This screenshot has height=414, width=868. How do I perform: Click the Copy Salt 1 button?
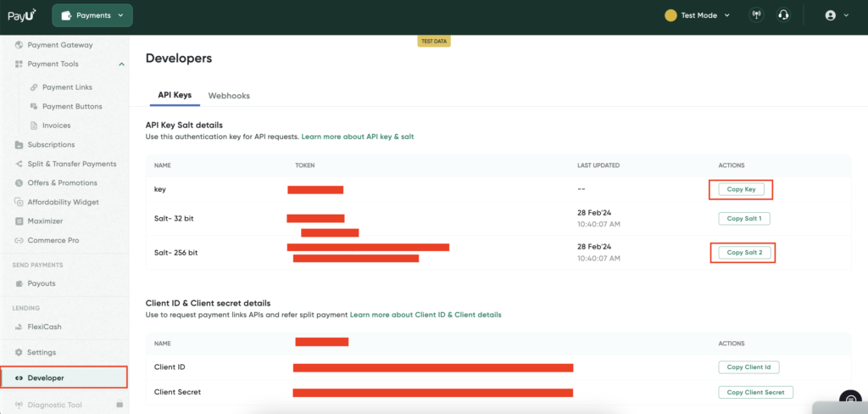744,218
